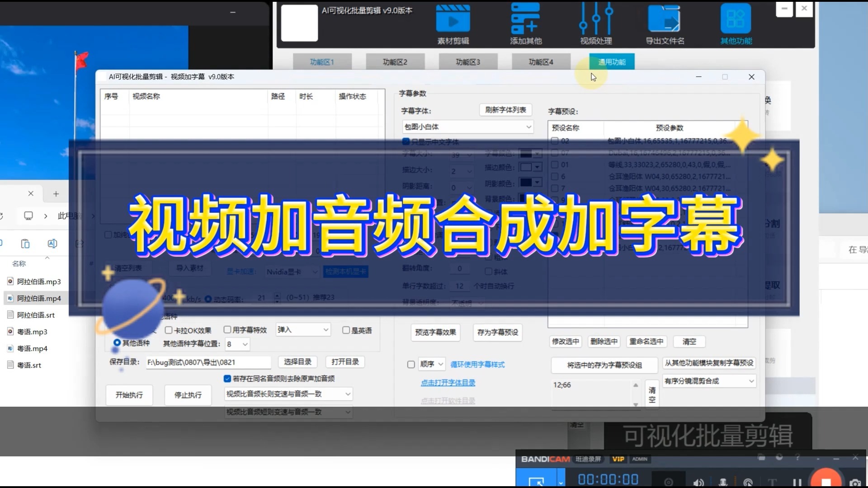Screen dimensions: 868x488
Task: Check preset 6 in 字幕预设 list
Action: tap(555, 177)
